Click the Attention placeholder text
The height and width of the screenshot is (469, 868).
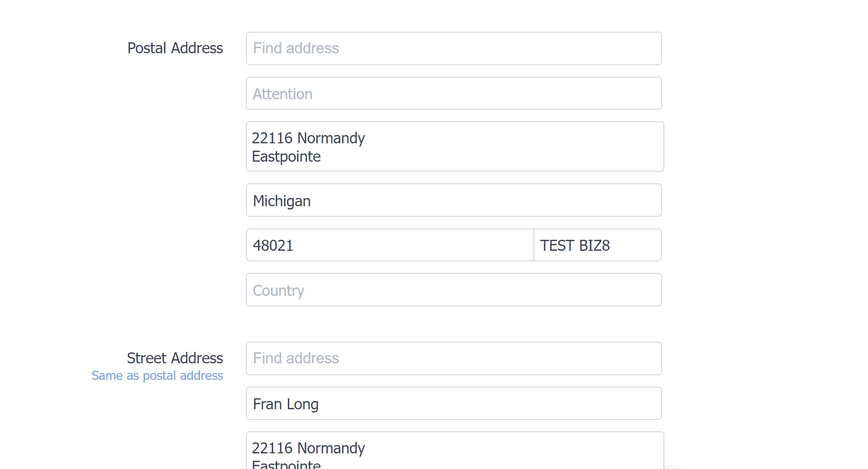tap(283, 94)
